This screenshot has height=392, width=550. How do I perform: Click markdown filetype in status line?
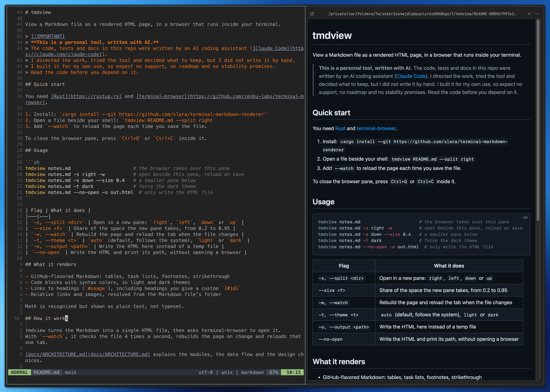(x=252, y=372)
